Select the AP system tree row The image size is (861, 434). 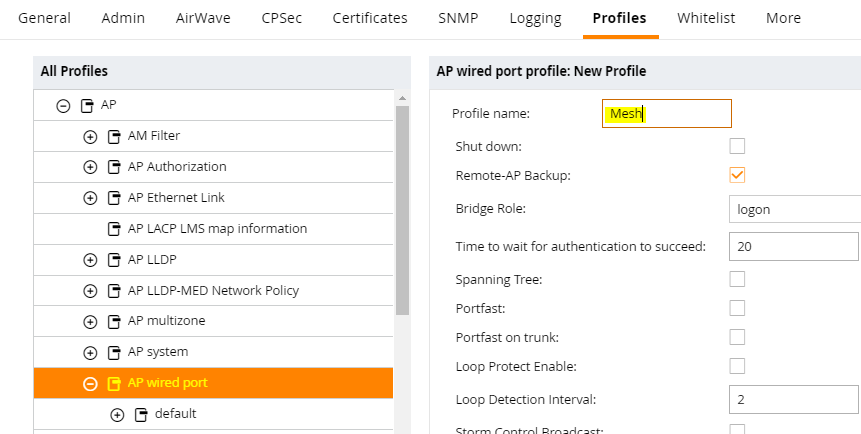point(214,352)
